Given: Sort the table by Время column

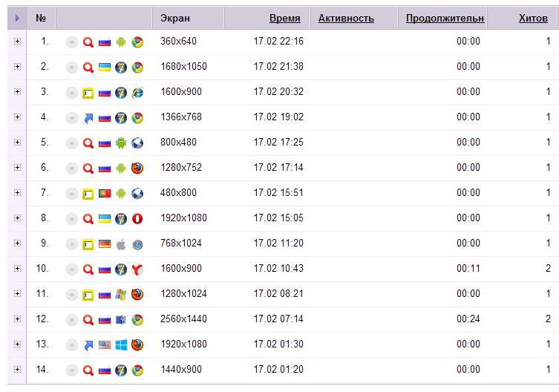Looking at the screenshot, I should click(285, 18).
